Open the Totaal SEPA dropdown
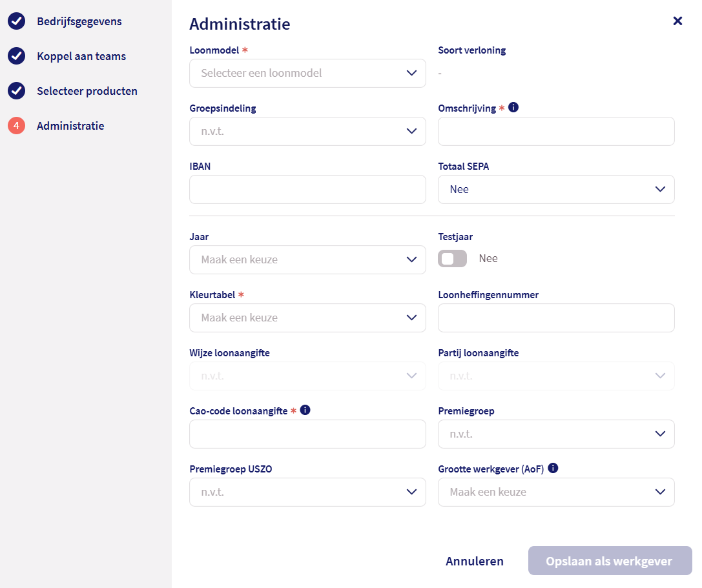The image size is (702, 588). pyautogui.click(x=556, y=189)
